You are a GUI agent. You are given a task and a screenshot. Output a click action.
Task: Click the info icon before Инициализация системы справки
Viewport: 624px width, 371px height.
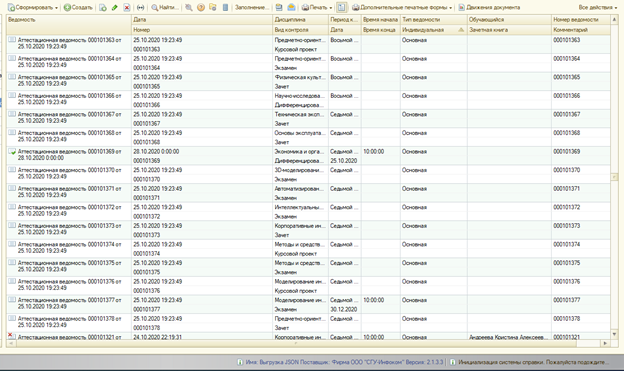click(x=452, y=362)
